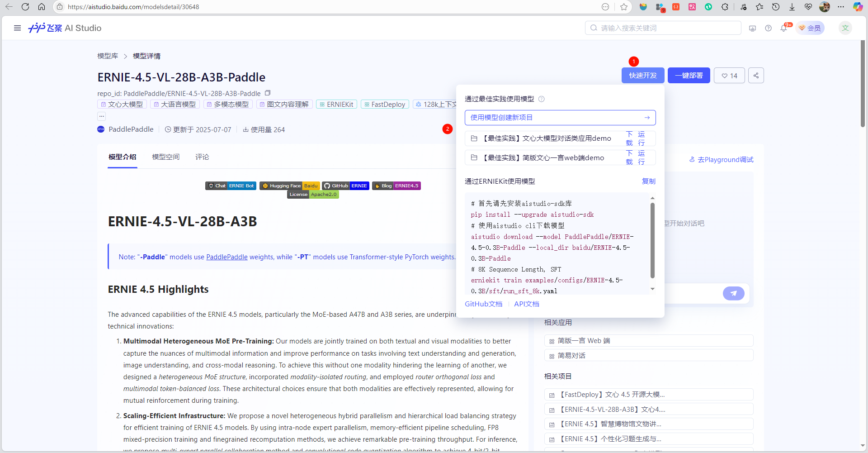Show the help tooltip beside 通过最佳实践使用模型

point(541,99)
